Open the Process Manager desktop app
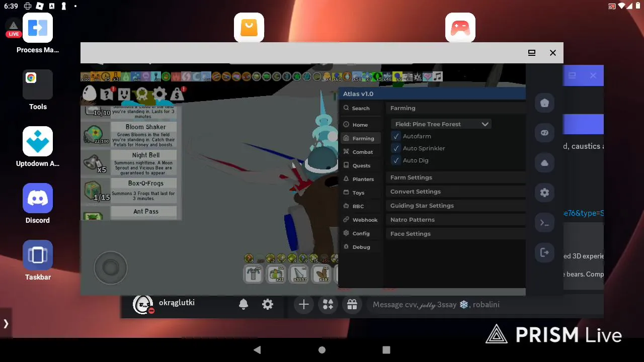Screen dimensions: 644x362 pyautogui.click(x=38, y=34)
